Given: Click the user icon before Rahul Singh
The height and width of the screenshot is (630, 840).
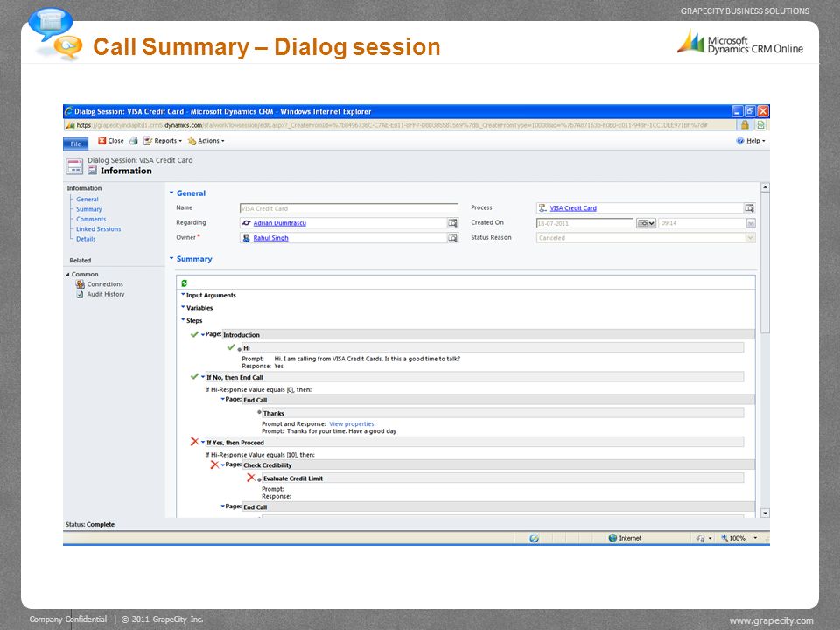Looking at the screenshot, I should (x=247, y=238).
